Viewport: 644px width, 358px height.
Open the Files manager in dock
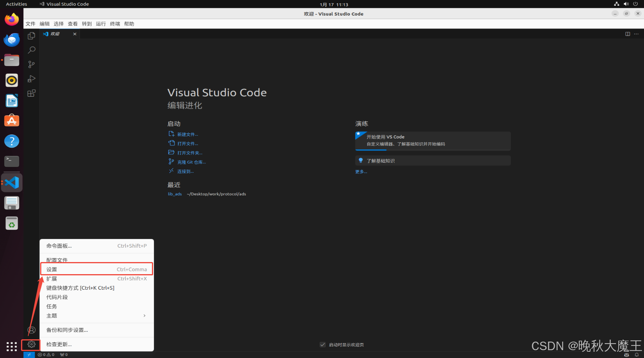[x=12, y=60]
